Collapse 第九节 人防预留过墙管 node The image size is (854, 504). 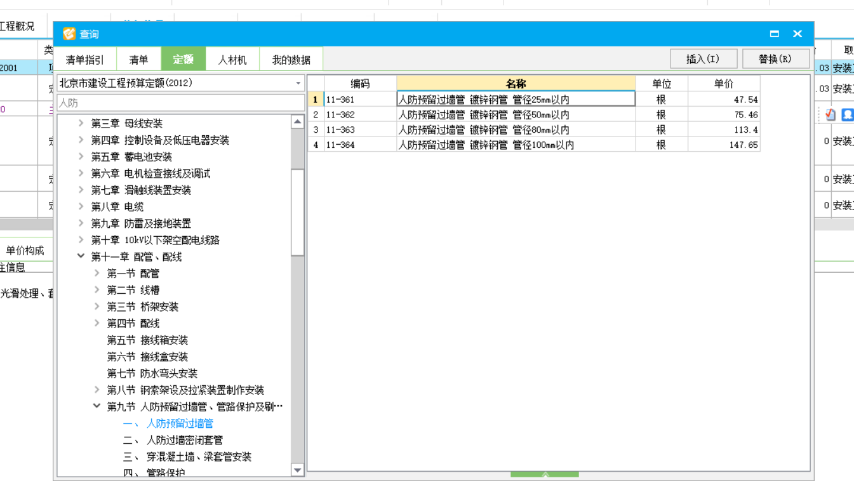pyautogui.click(x=97, y=406)
